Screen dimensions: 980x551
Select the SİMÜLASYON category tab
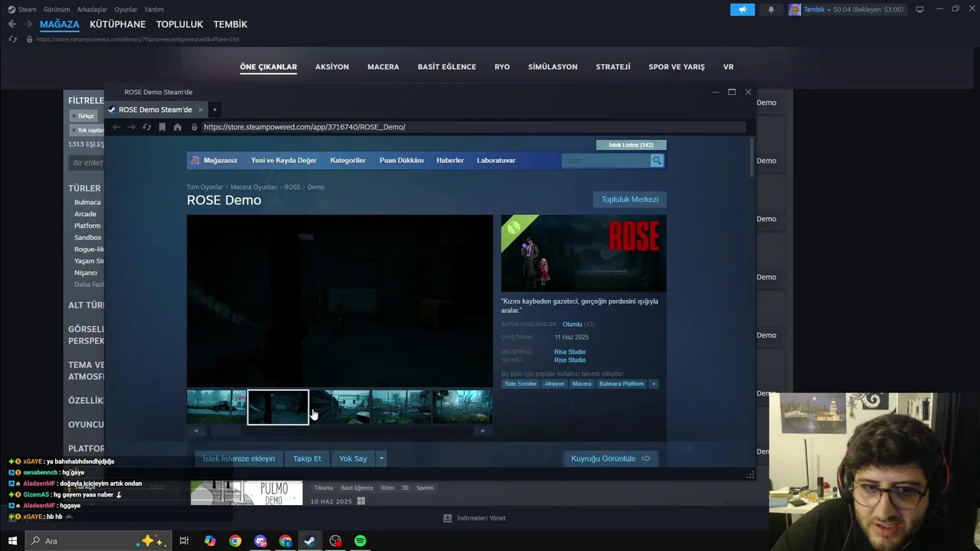click(x=553, y=67)
